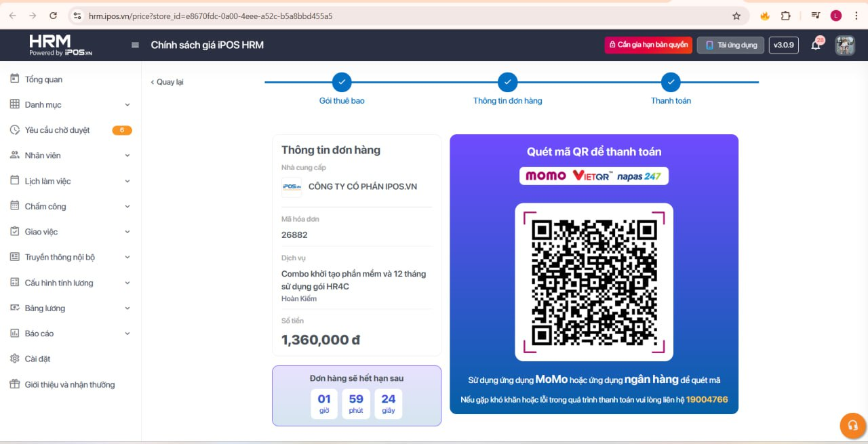This screenshot has width=868, height=444.
Task: Open the support headset chat button
Action: (852, 426)
